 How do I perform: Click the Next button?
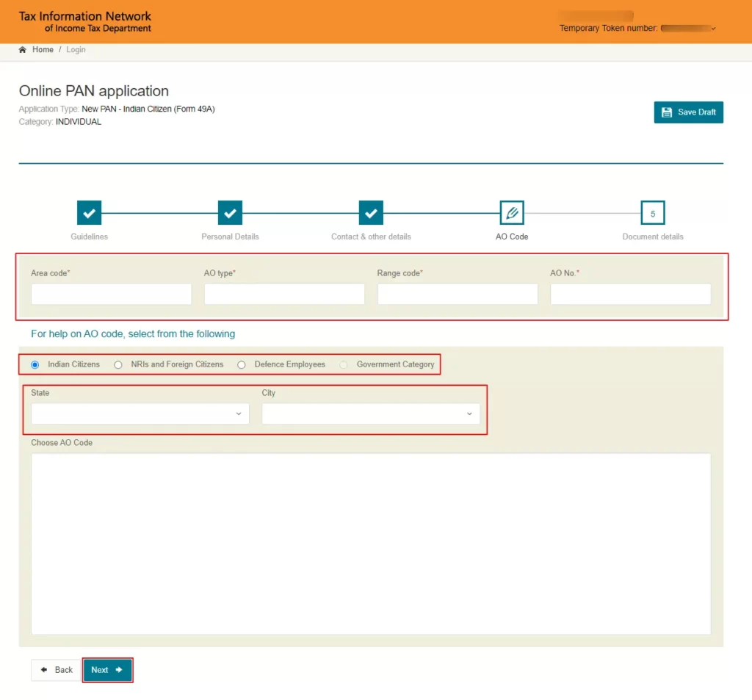[x=107, y=671]
